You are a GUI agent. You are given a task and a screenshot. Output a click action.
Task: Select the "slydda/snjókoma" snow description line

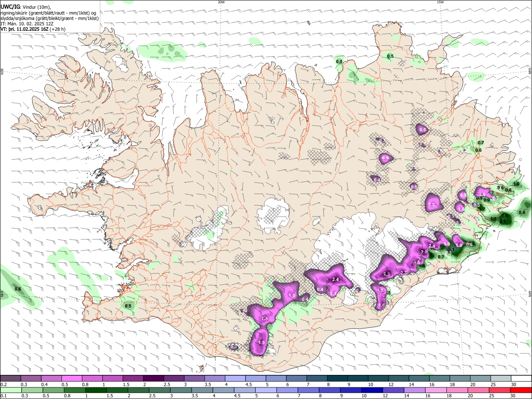tap(49, 18)
